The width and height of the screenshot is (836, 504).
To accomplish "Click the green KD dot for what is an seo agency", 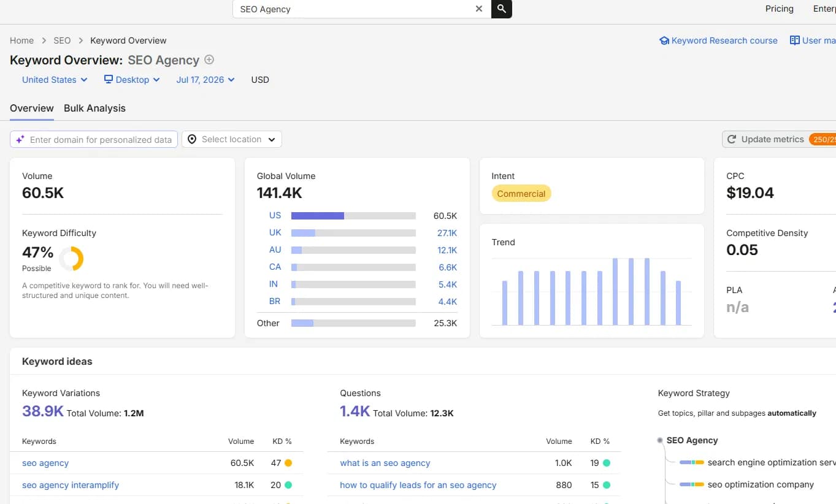I will (x=607, y=463).
